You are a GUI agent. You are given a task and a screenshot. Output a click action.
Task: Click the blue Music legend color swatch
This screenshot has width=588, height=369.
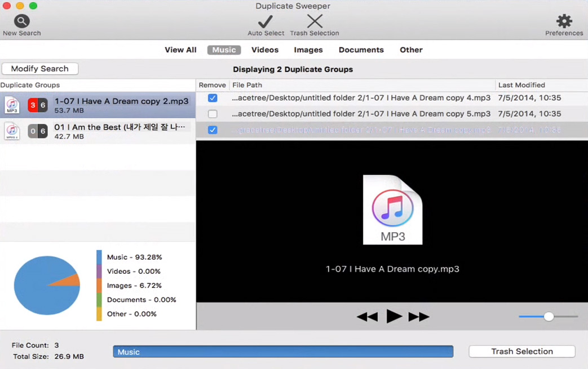click(99, 257)
